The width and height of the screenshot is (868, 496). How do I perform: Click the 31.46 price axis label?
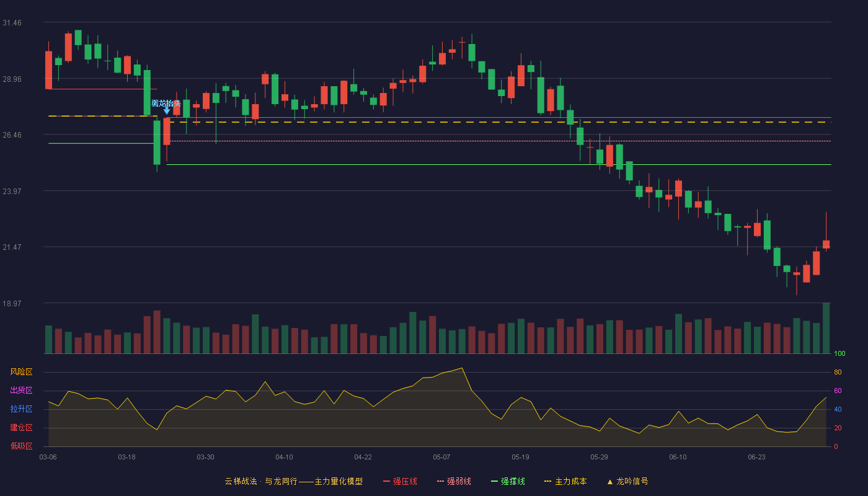coord(12,23)
